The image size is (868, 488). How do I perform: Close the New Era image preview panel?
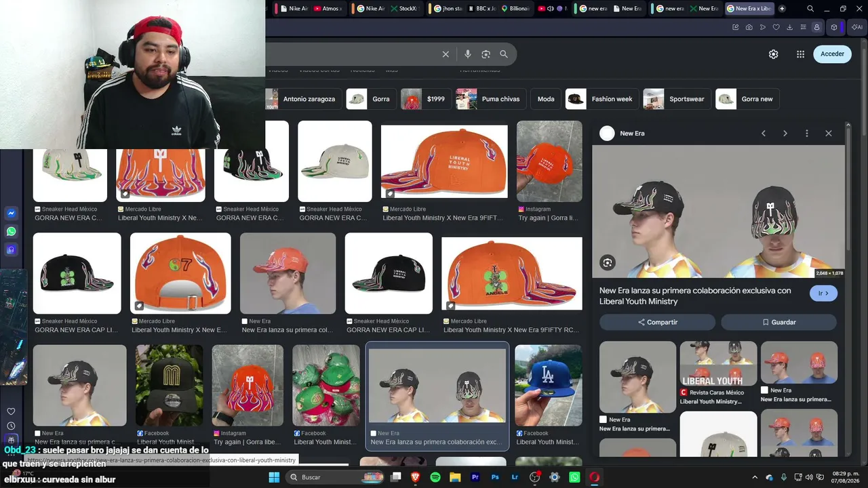[829, 134]
